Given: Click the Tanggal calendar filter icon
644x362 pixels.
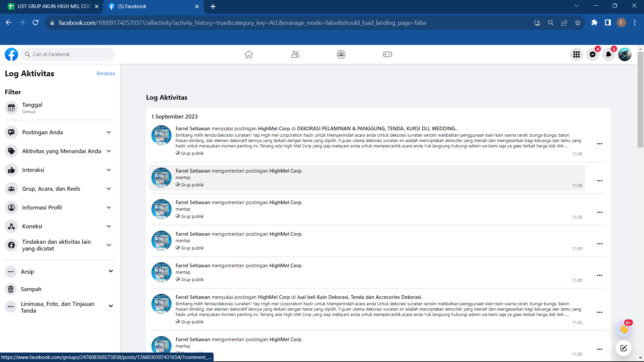Looking at the screenshot, I should 11,108.
